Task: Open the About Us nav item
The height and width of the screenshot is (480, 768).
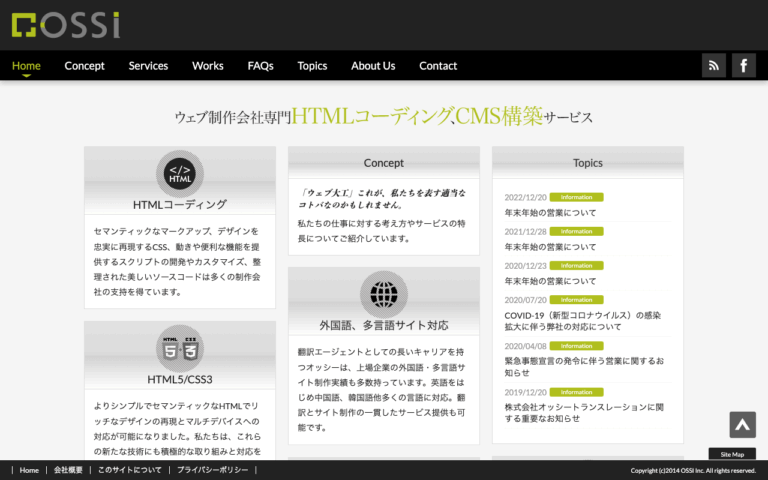Action: (x=373, y=66)
